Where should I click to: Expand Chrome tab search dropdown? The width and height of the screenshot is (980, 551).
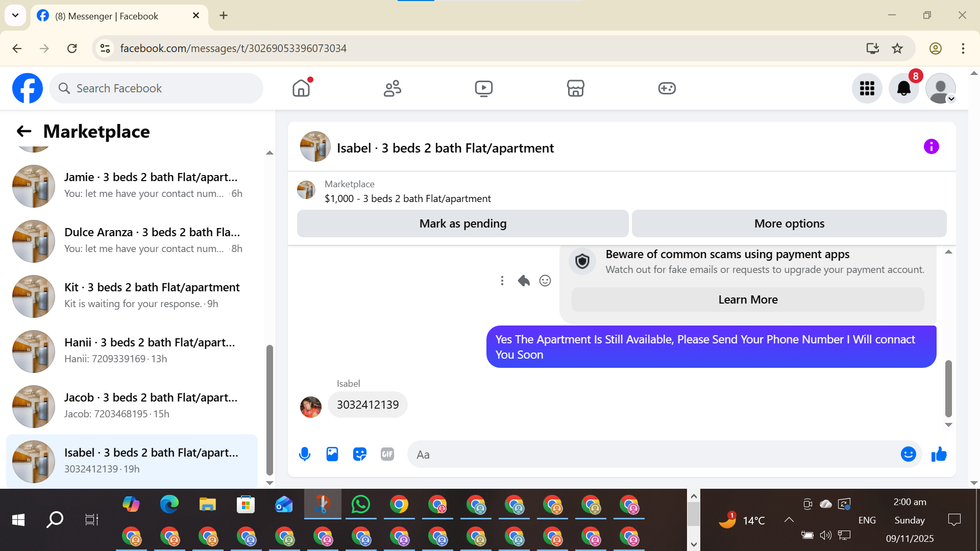click(15, 15)
